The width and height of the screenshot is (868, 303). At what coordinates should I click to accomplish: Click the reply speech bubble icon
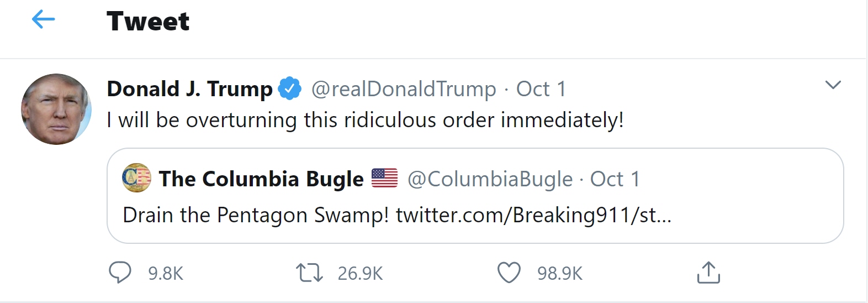coord(120,273)
